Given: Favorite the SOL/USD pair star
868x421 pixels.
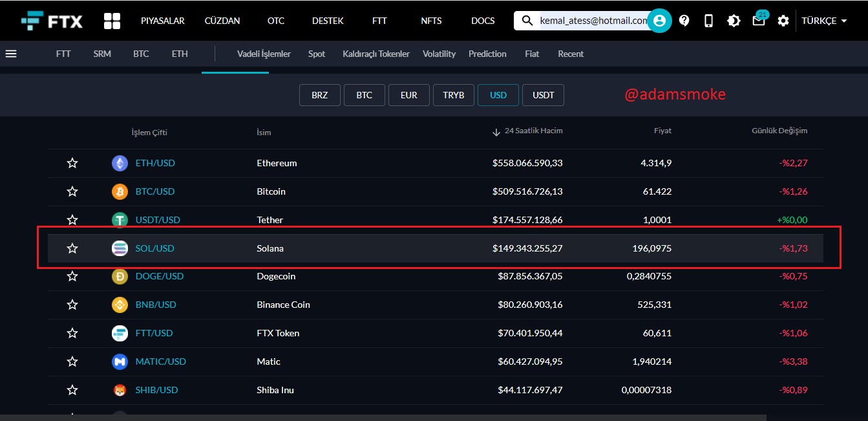Looking at the screenshot, I should [72, 248].
